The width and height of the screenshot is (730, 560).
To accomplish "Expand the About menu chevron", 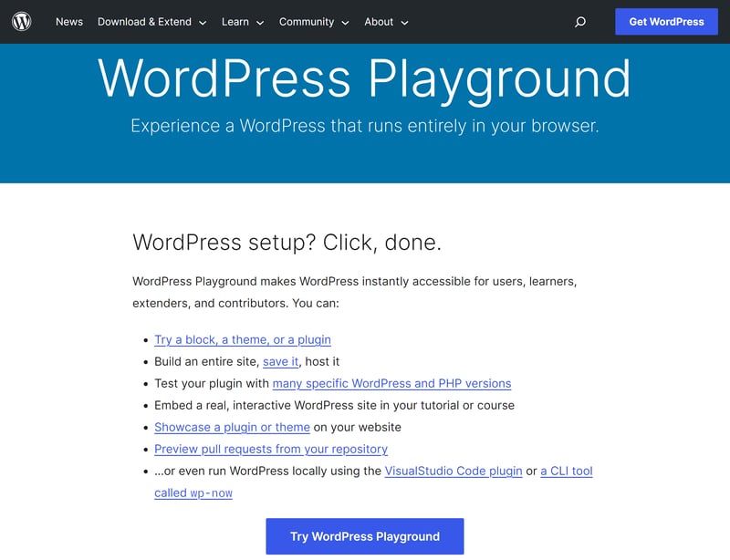I will 404,23.
